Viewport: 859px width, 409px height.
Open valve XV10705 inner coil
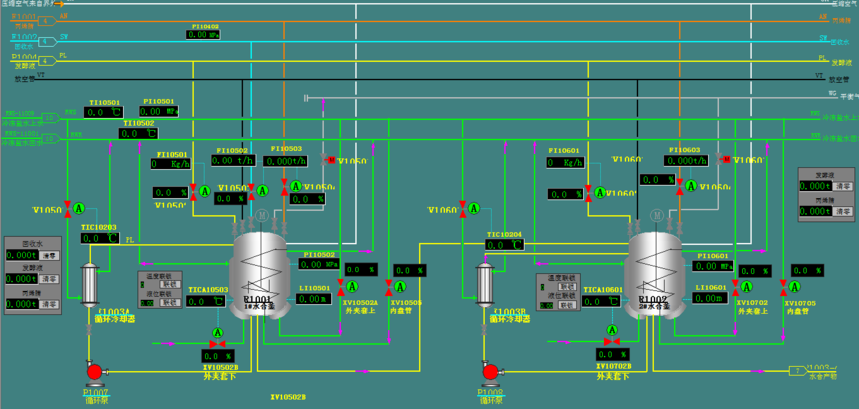point(784,286)
